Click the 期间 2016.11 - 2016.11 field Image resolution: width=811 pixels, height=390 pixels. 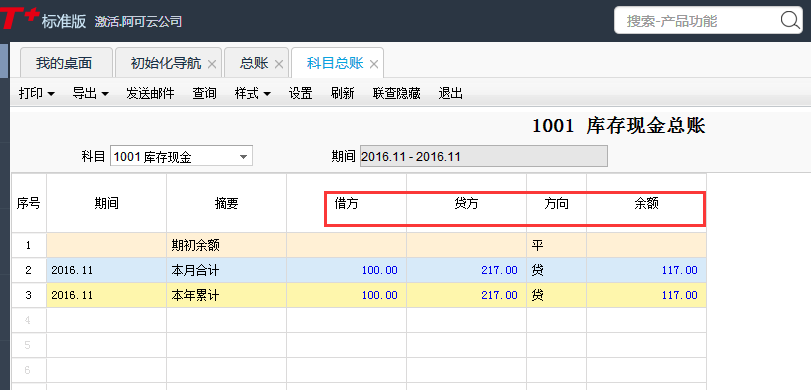click(x=484, y=156)
